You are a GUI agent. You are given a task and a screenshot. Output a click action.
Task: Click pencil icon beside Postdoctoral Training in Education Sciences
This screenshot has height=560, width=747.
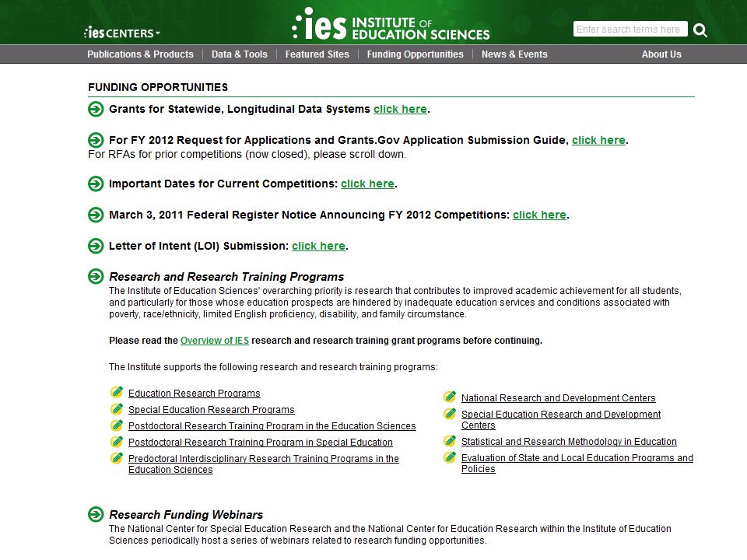pyautogui.click(x=117, y=425)
